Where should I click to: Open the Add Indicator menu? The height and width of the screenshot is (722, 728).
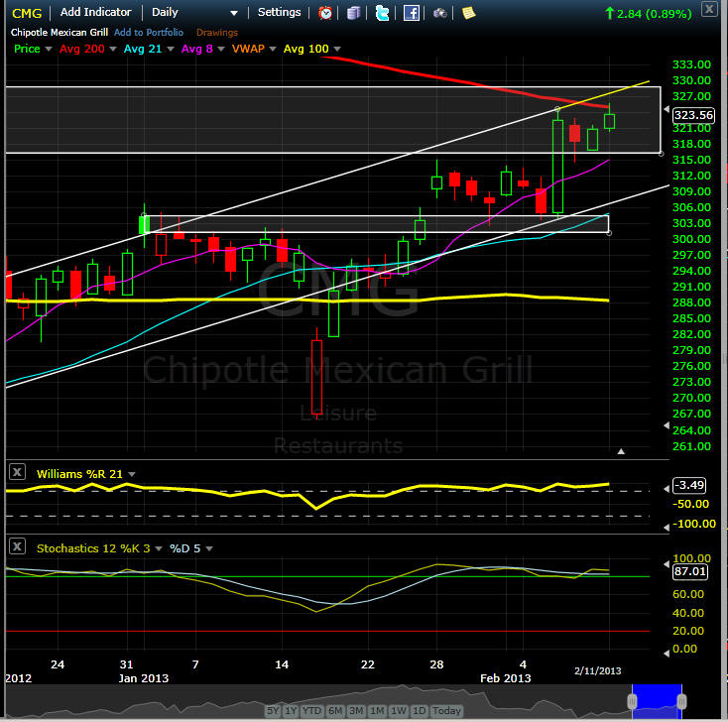(x=95, y=12)
